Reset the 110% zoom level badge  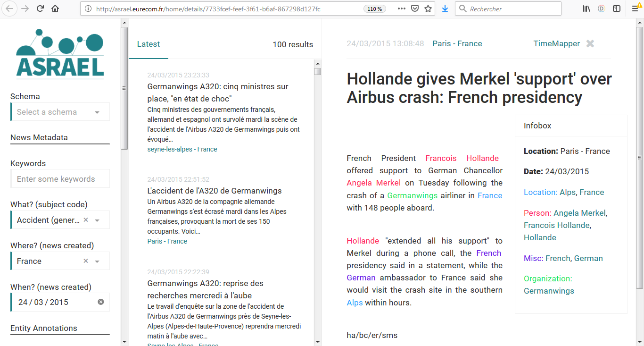pos(375,8)
